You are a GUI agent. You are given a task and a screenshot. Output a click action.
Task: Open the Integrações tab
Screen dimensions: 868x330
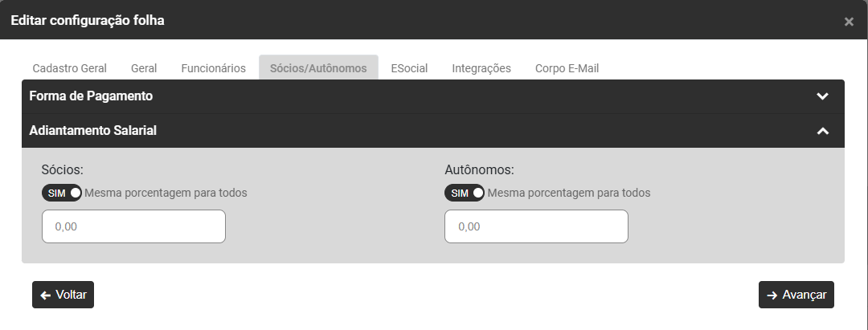[481, 68]
